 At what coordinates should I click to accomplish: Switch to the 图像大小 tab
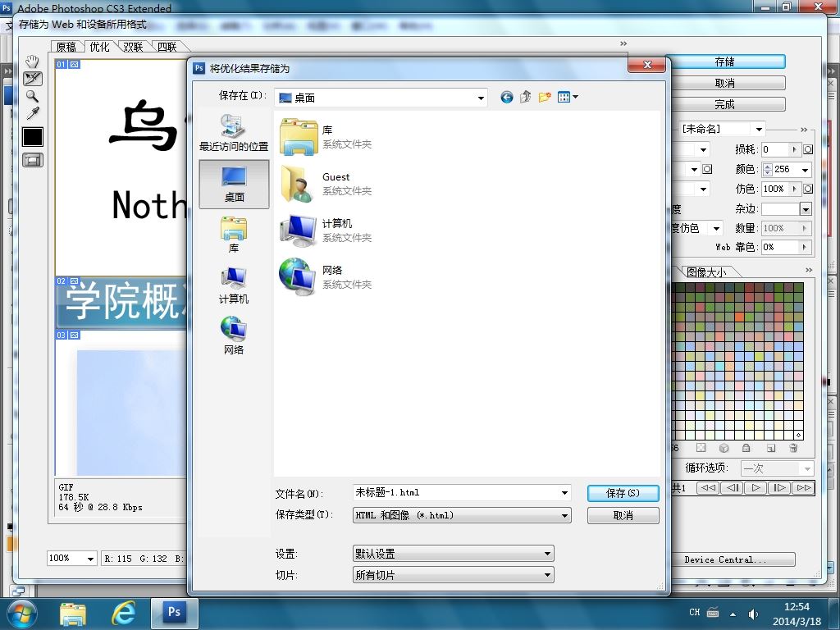706,272
